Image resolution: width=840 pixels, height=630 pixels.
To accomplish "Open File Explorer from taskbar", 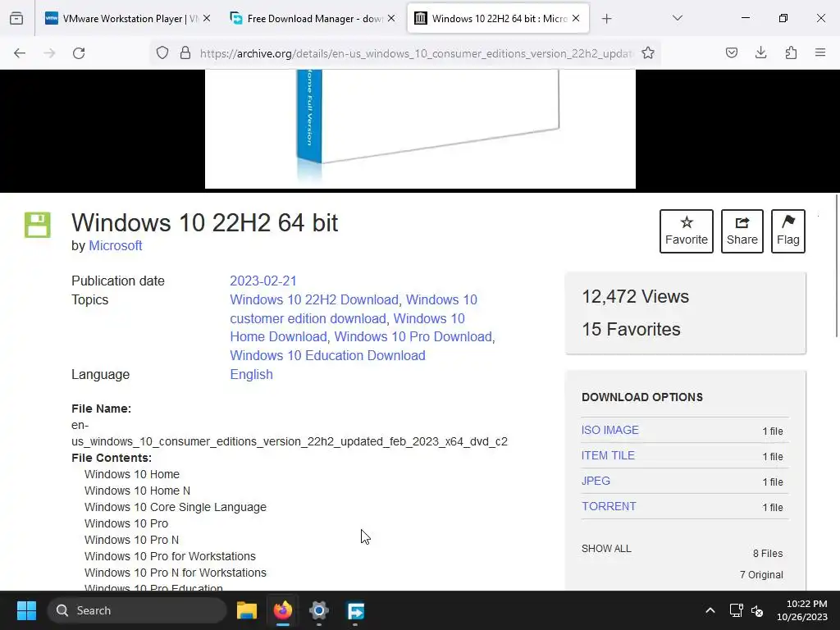I will pos(247,610).
